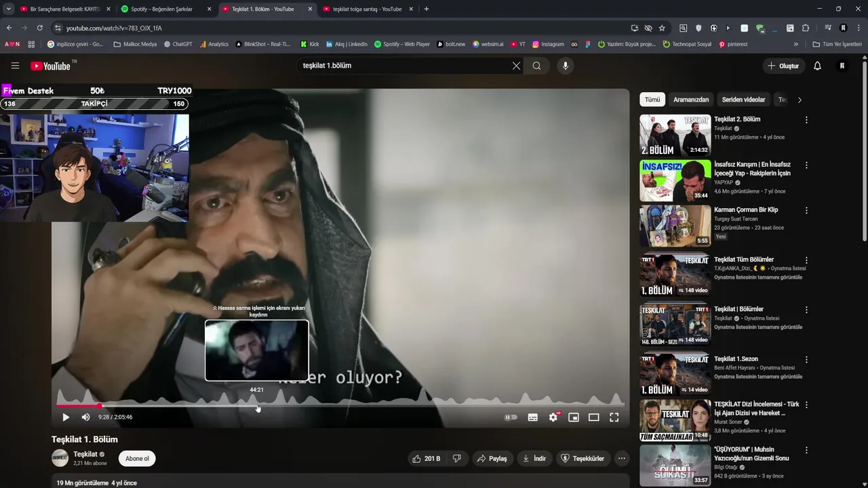Click the red playhead at 9:28
The width and height of the screenshot is (868, 488).
pyautogui.click(x=99, y=406)
